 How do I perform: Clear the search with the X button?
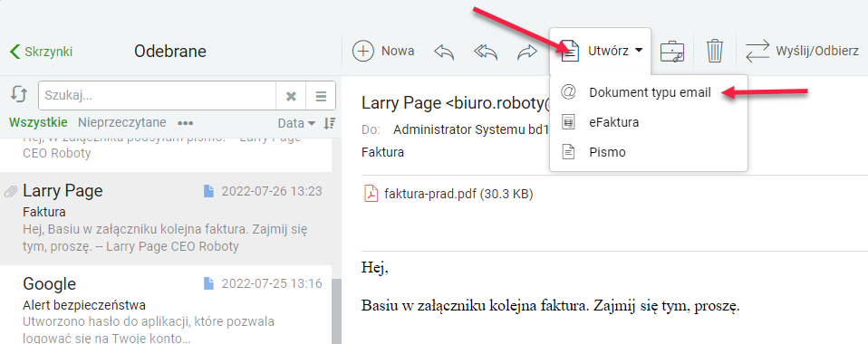pos(291,96)
